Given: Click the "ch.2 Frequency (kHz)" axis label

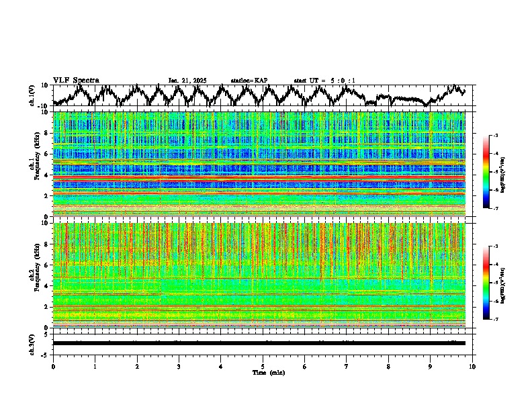Looking at the screenshot, I should coord(34,267).
